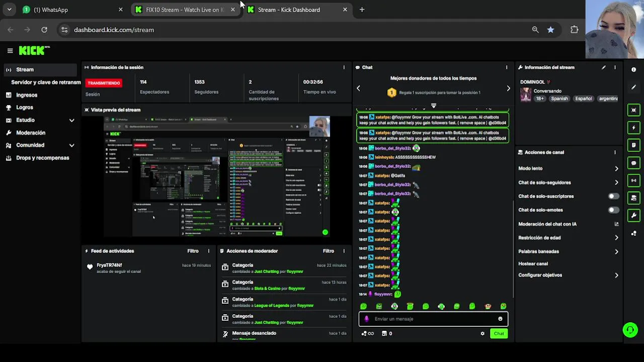Toggle the focus frame widget icon

click(633, 110)
